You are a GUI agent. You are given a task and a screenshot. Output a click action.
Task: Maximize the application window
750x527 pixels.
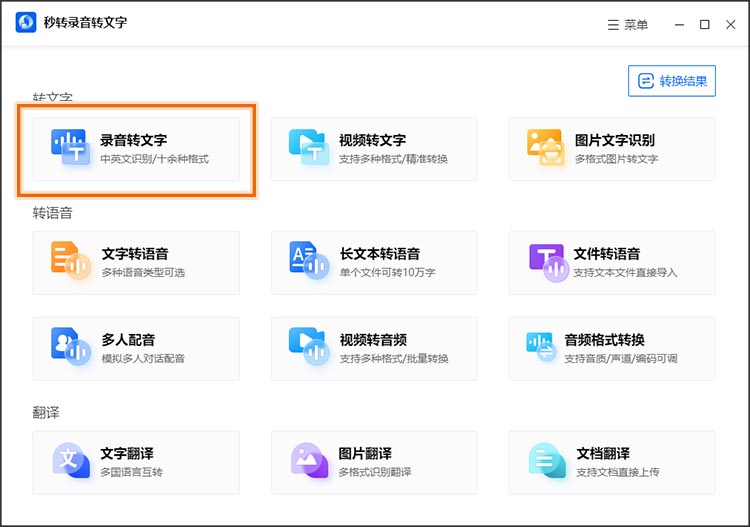tap(705, 24)
